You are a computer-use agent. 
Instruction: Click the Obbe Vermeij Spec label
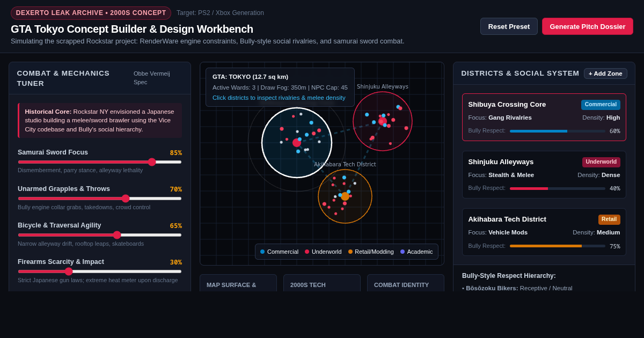point(152,78)
